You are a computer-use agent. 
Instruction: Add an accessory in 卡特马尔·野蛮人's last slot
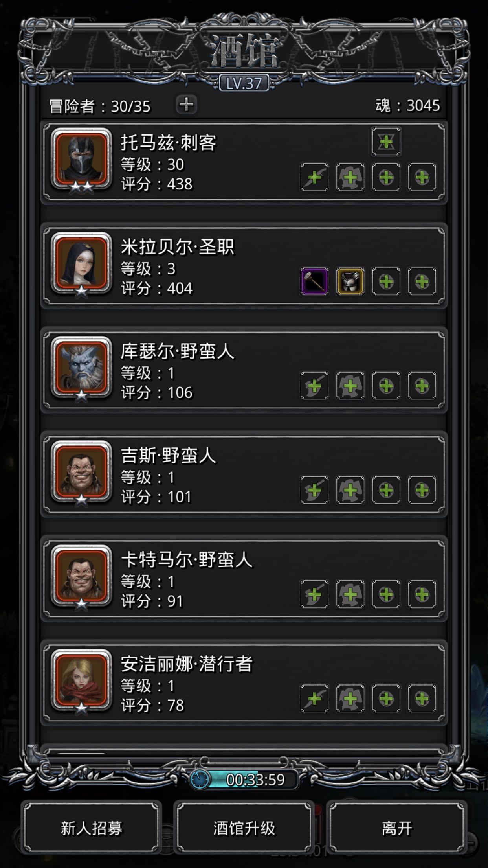422,594
